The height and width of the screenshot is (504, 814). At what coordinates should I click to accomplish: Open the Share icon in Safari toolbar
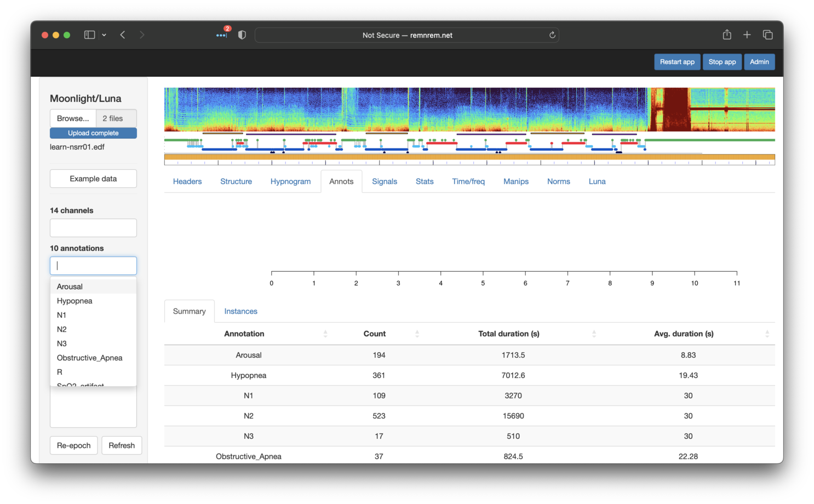pos(727,35)
